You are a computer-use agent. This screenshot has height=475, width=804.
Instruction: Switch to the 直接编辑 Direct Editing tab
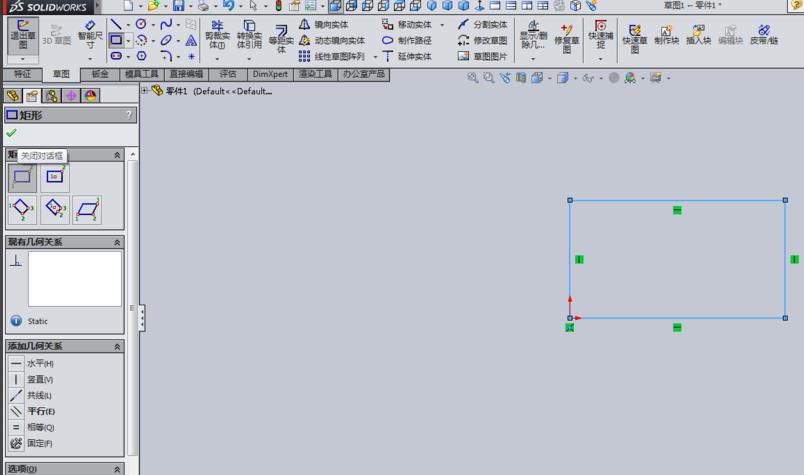pyautogui.click(x=186, y=74)
